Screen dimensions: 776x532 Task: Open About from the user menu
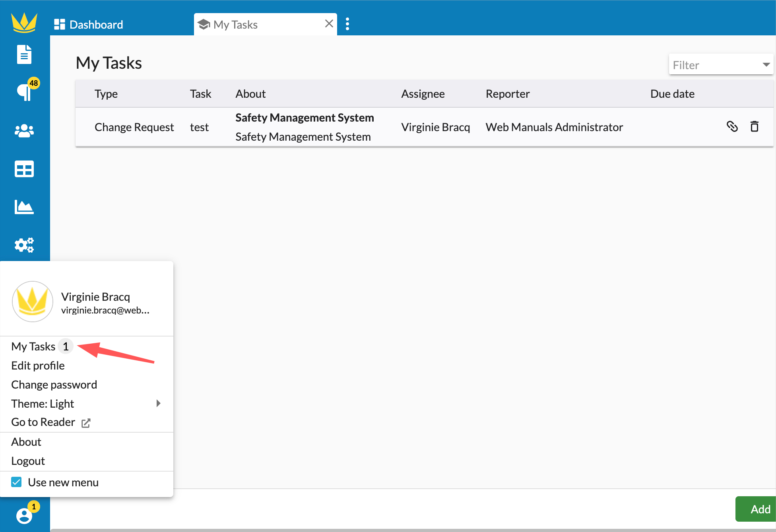pyautogui.click(x=26, y=442)
